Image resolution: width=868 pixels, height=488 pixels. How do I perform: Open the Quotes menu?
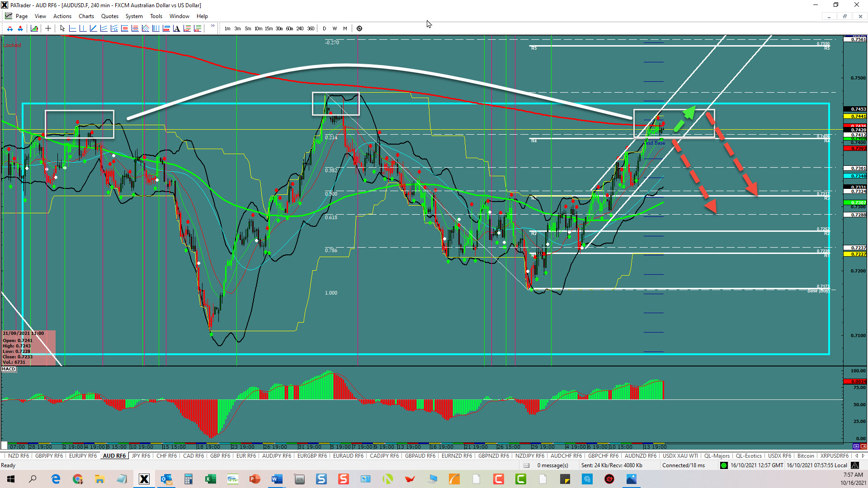109,16
